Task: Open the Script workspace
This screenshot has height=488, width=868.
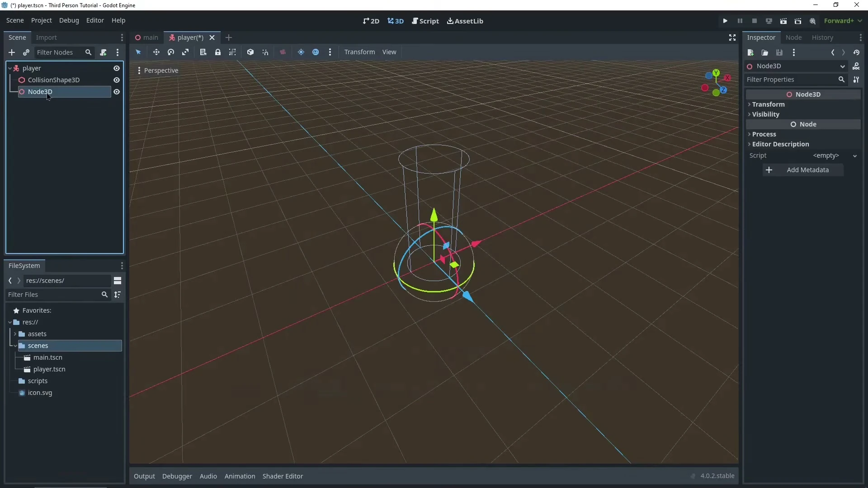Action: [425, 21]
